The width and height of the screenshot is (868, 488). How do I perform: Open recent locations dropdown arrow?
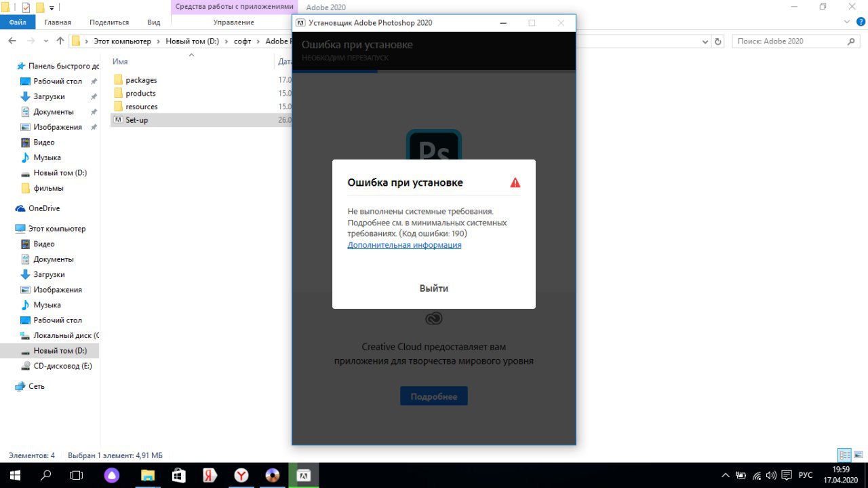(46, 41)
